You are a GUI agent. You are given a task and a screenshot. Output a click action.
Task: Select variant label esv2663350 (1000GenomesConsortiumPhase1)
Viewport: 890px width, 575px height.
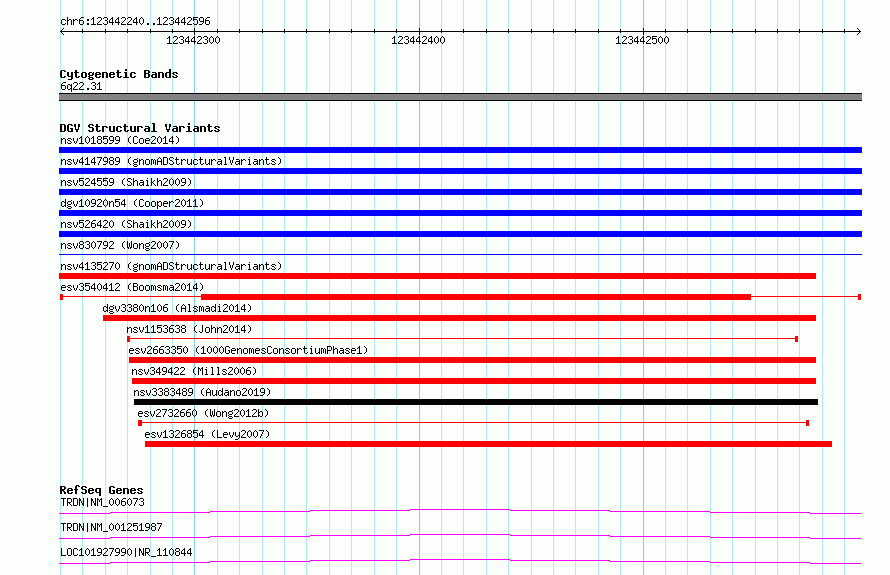[248, 350]
